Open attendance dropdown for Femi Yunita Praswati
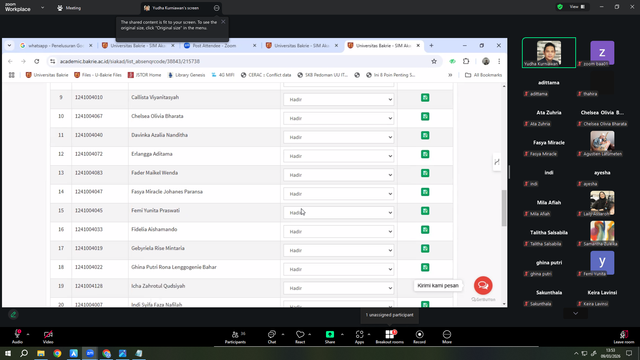This screenshot has height=360, width=640. (339, 213)
